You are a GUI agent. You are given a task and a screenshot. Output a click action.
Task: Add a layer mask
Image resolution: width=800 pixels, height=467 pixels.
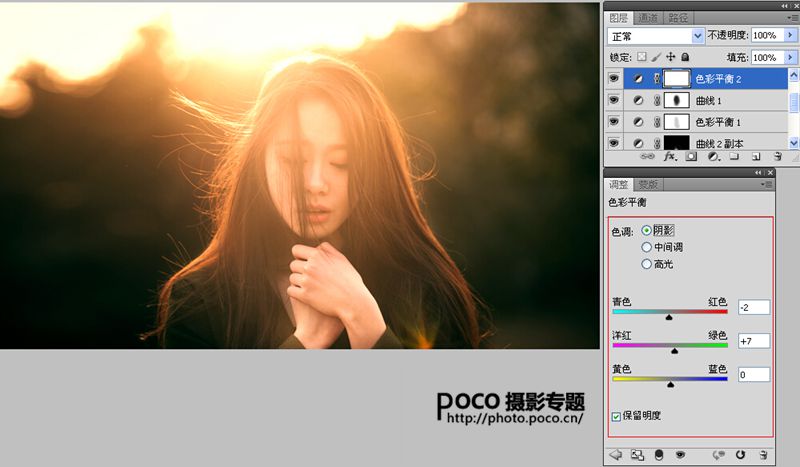(x=691, y=156)
